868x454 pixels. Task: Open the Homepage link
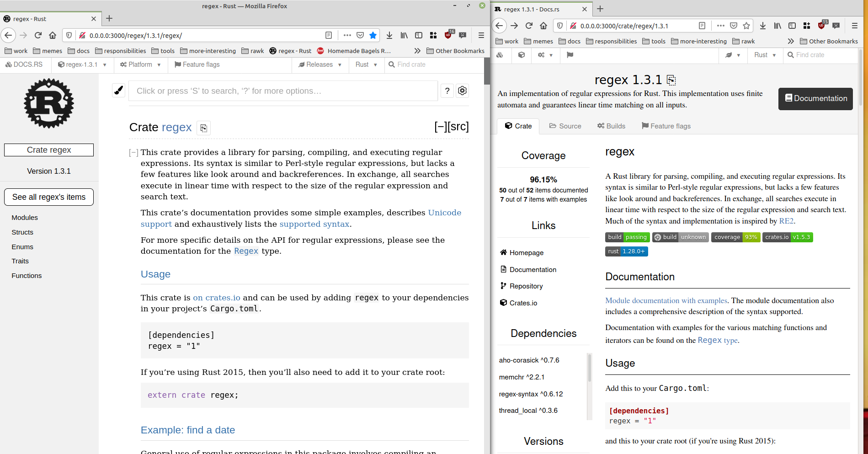coord(522,252)
